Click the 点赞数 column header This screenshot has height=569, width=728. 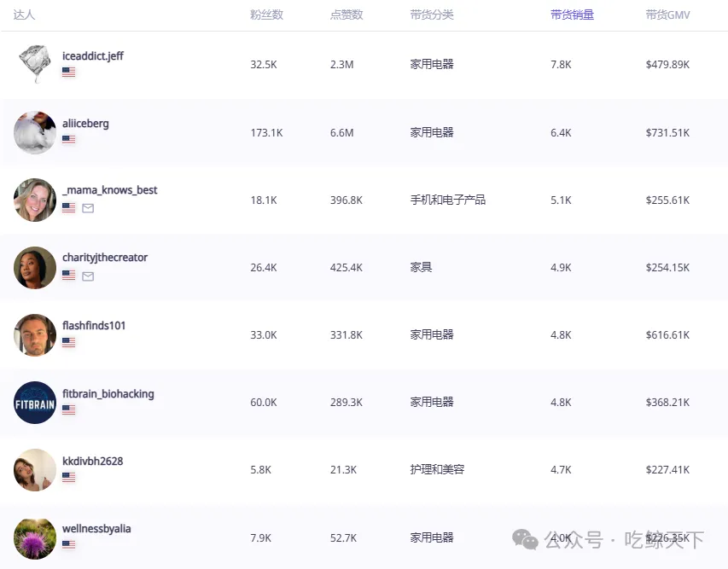(347, 15)
